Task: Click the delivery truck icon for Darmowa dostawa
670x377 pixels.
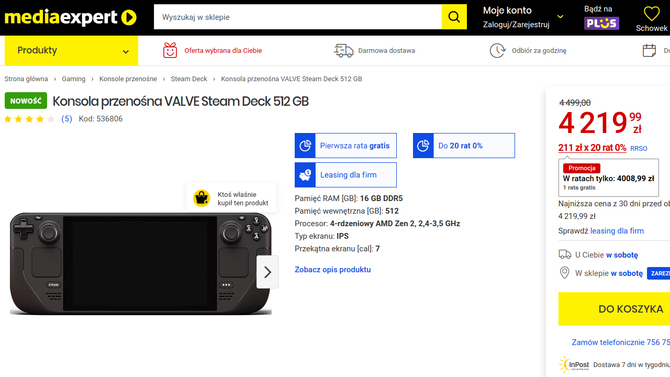Action: 344,50
